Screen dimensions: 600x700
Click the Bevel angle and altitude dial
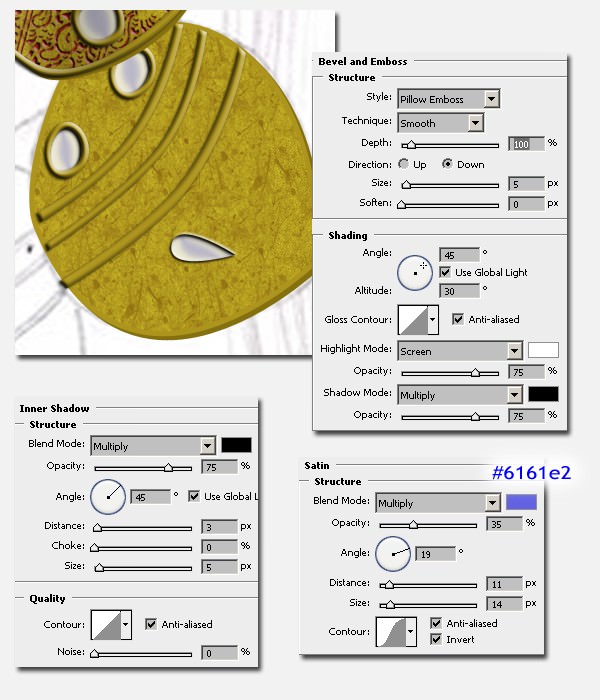click(x=415, y=273)
